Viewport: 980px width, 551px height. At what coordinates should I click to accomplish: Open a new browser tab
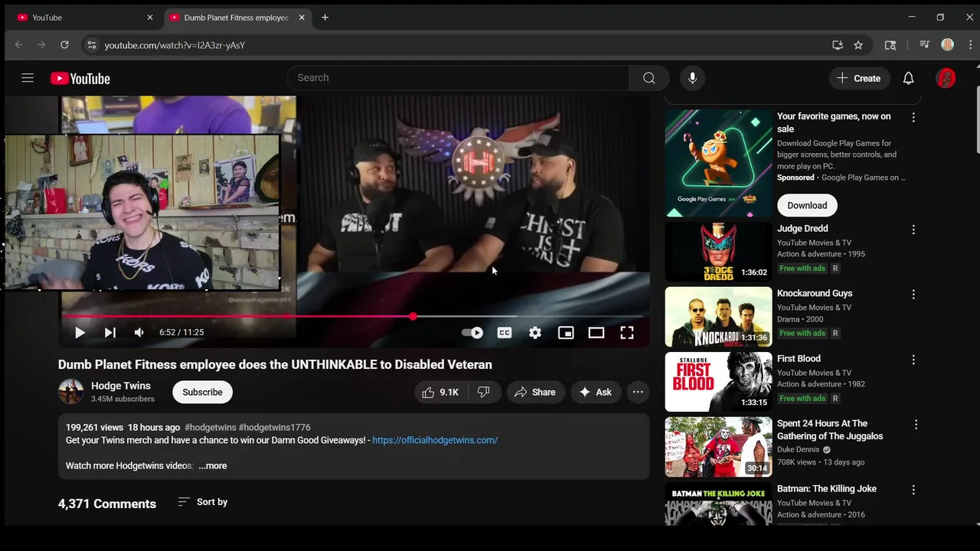(x=325, y=18)
